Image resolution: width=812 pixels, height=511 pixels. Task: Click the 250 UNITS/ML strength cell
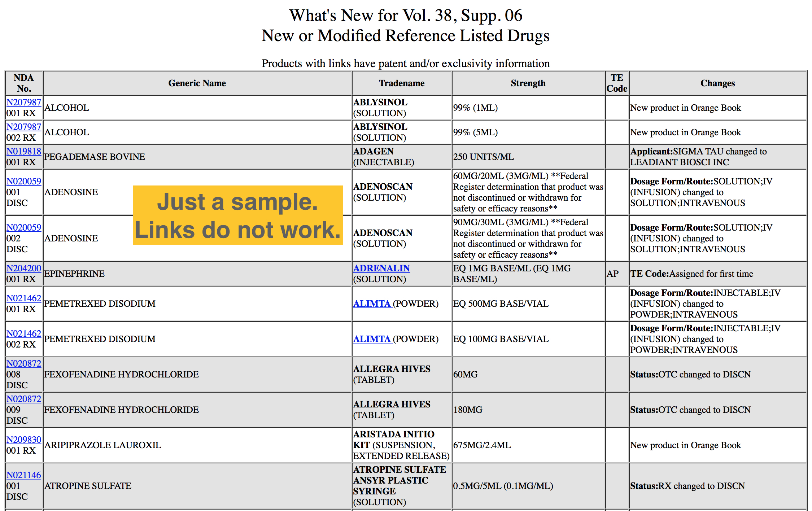[528, 157]
